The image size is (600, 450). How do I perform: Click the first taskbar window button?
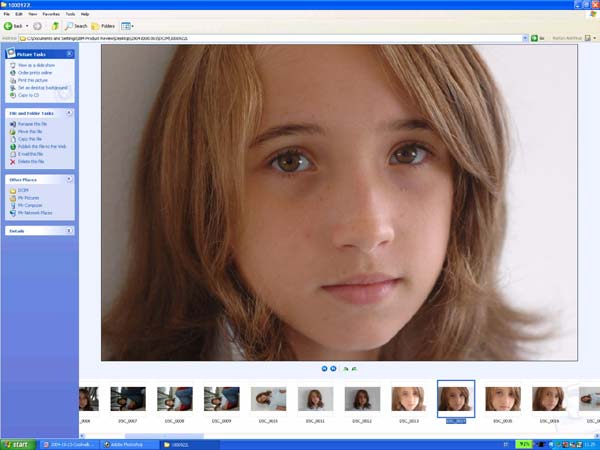coord(69,445)
